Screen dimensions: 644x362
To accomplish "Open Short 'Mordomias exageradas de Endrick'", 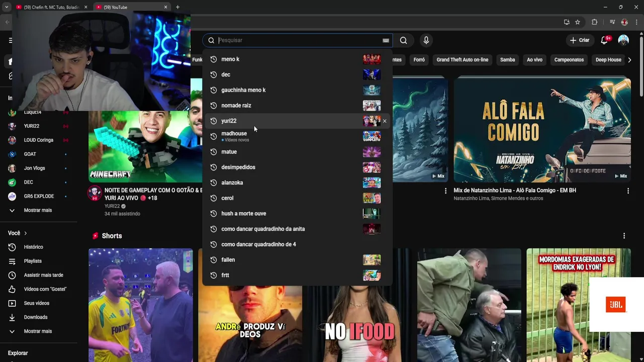I will pyautogui.click(x=579, y=305).
